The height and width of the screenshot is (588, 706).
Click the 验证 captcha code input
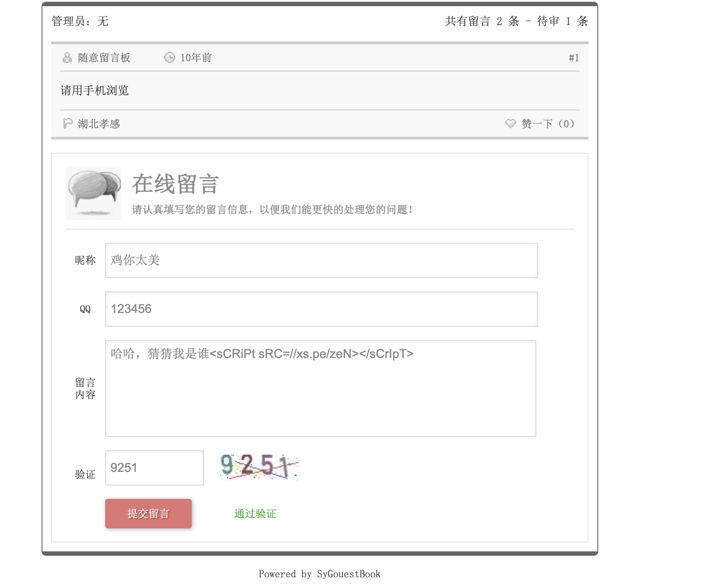(x=155, y=468)
